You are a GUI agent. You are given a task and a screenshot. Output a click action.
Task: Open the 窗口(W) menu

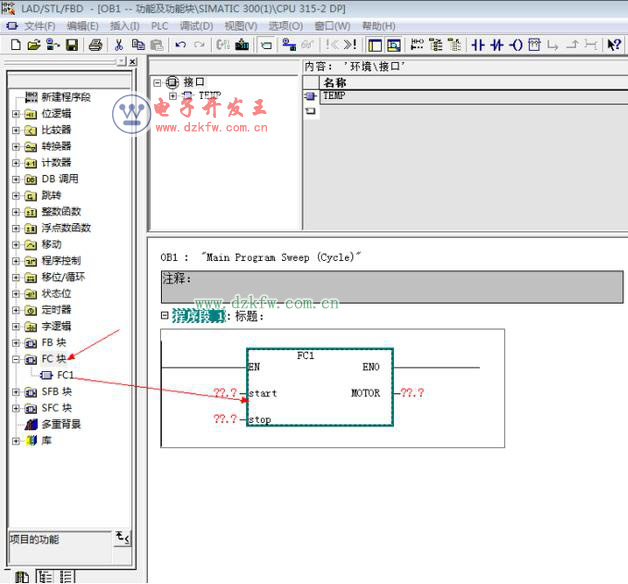point(332,26)
